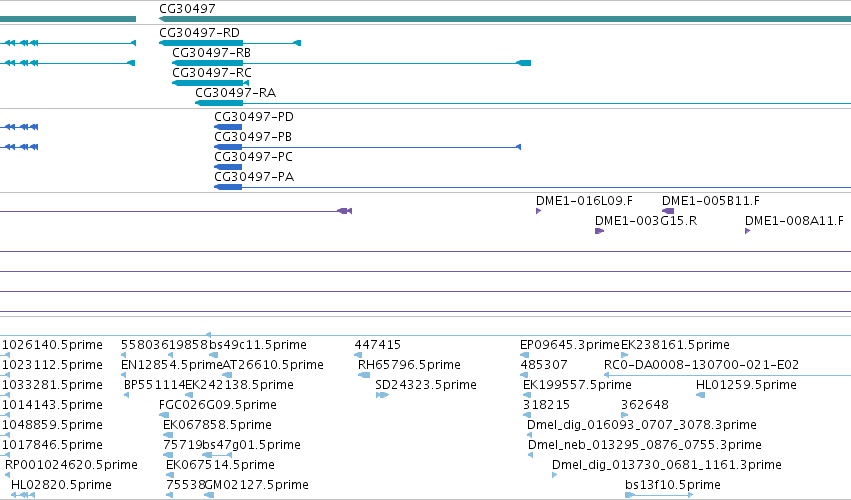Select EST 1014143.5prime
This screenshot has width=851, height=500.
(x=52, y=405)
